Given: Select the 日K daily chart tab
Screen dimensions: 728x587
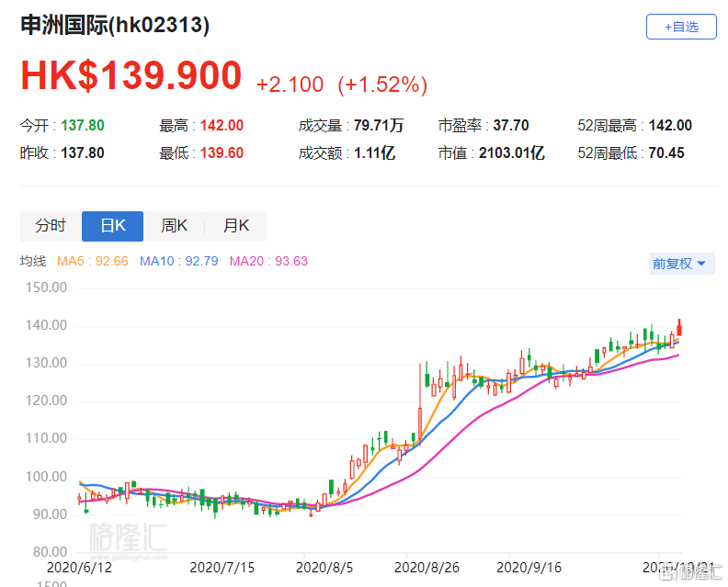Looking at the screenshot, I should tap(112, 226).
